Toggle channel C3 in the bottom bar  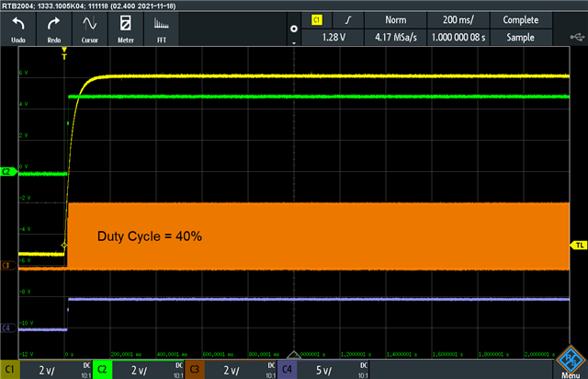coord(194,370)
